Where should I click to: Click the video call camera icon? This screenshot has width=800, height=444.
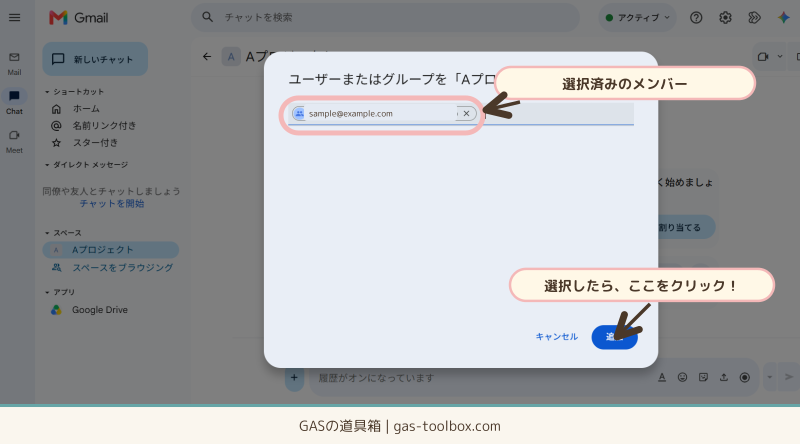pos(763,57)
